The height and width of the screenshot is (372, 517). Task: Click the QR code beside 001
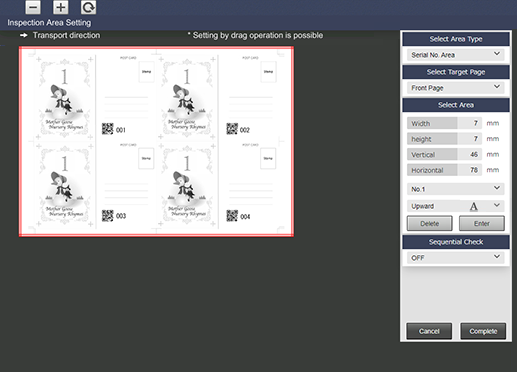coord(107,129)
